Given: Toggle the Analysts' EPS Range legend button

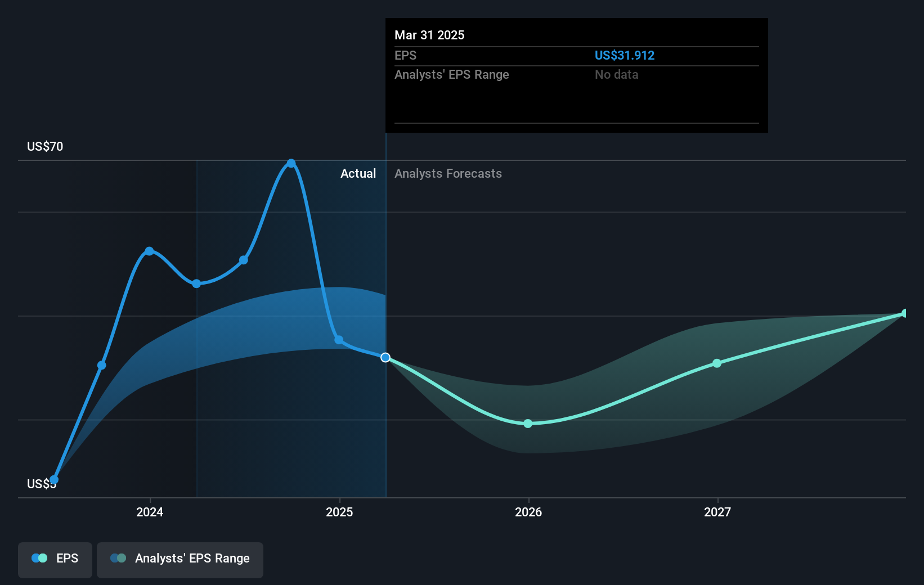Looking at the screenshot, I should tap(180, 560).
